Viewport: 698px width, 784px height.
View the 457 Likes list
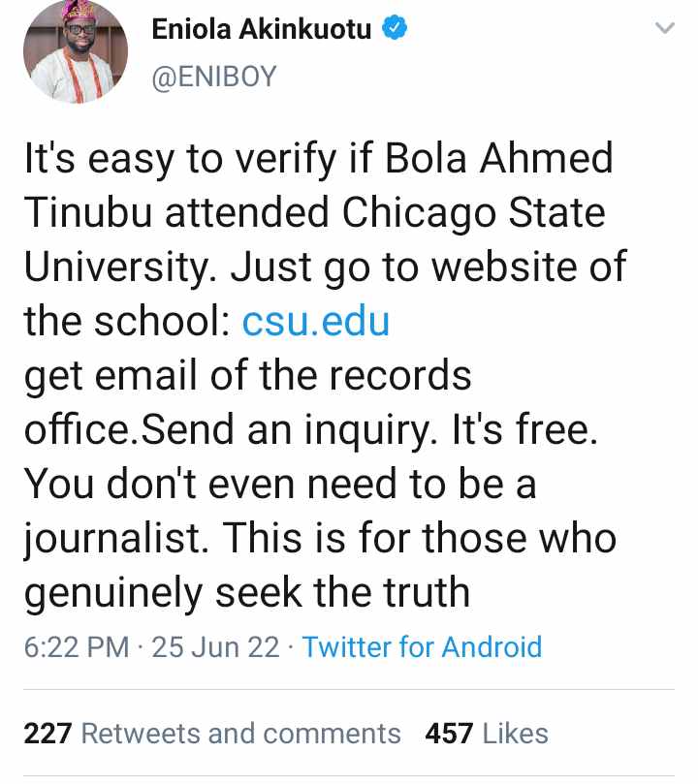tap(486, 734)
